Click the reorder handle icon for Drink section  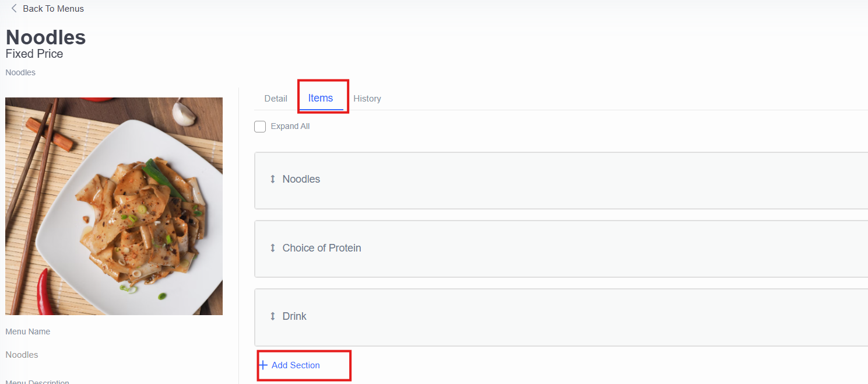click(x=272, y=316)
